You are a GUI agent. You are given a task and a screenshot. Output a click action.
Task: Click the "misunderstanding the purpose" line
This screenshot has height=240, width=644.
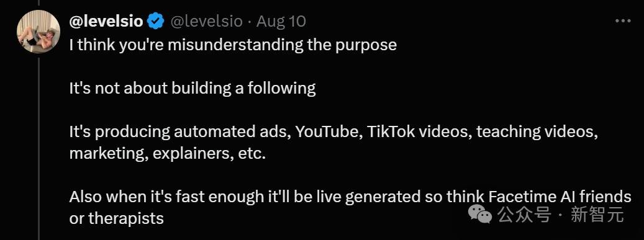point(233,45)
